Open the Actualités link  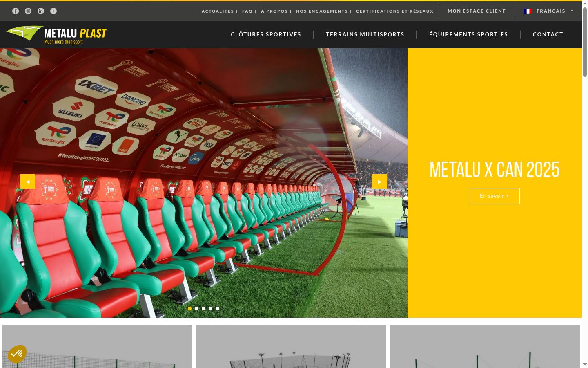(x=218, y=11)
